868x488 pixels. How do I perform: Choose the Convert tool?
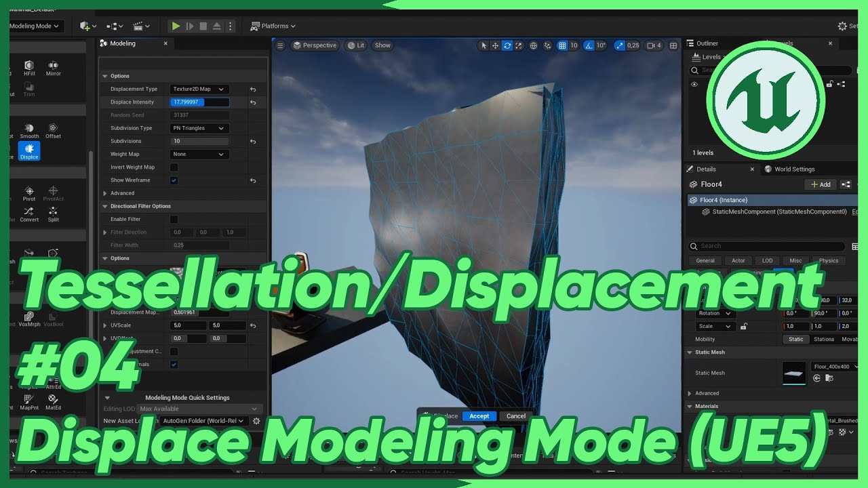(x=29, y=214)
